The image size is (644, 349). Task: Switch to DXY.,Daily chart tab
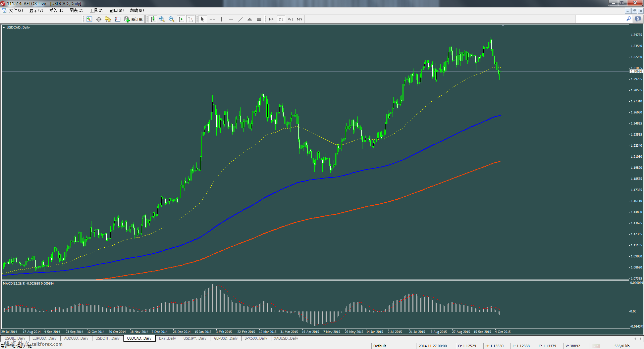[167, 338]
